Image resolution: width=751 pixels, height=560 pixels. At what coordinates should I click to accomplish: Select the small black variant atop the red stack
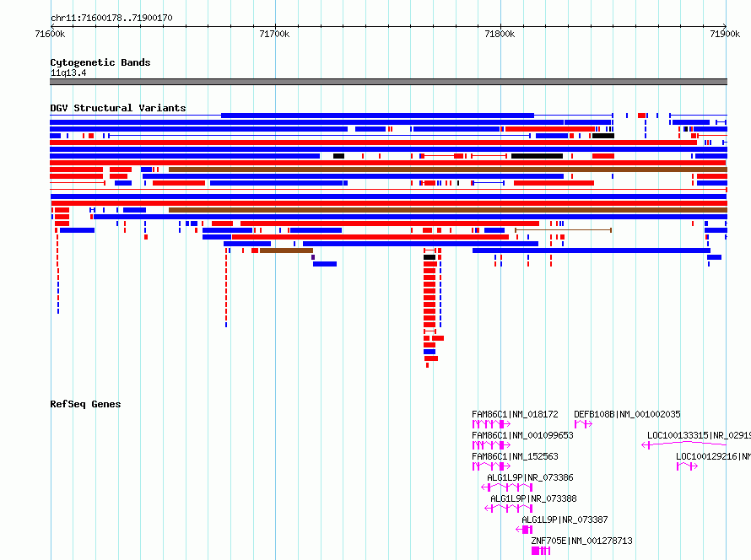point(430,257)
